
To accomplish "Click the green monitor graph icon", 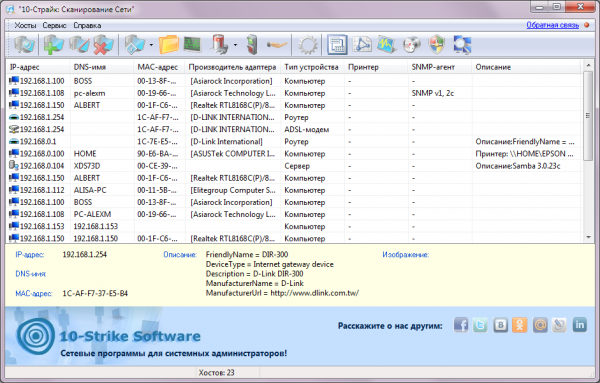I will coord(192,45).
